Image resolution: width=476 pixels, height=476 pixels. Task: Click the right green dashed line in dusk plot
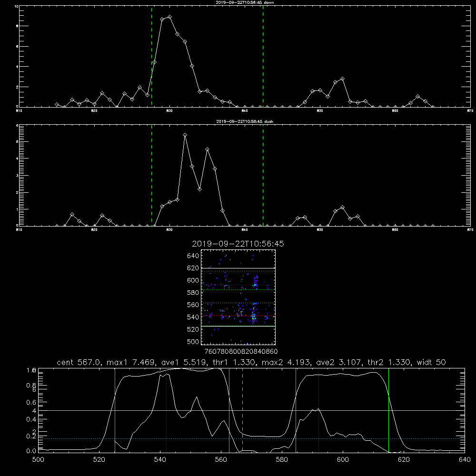click(x=263, y=176)
